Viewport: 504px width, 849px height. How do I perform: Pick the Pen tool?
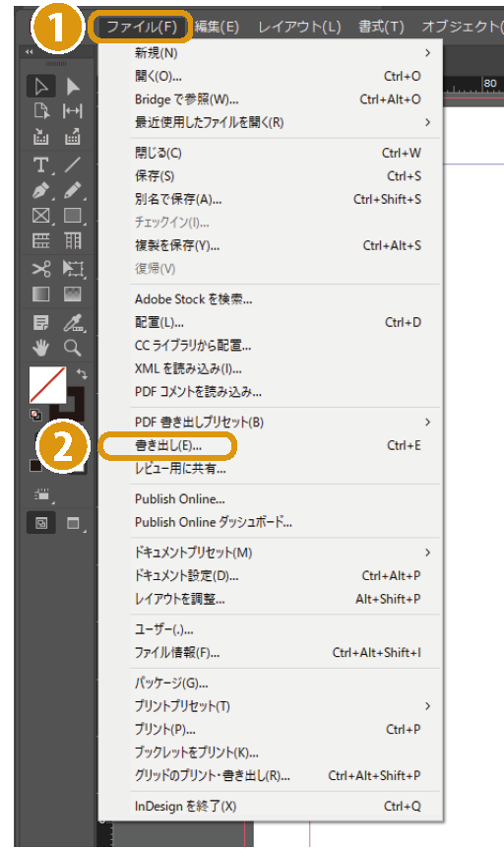(x=41, y=190)
